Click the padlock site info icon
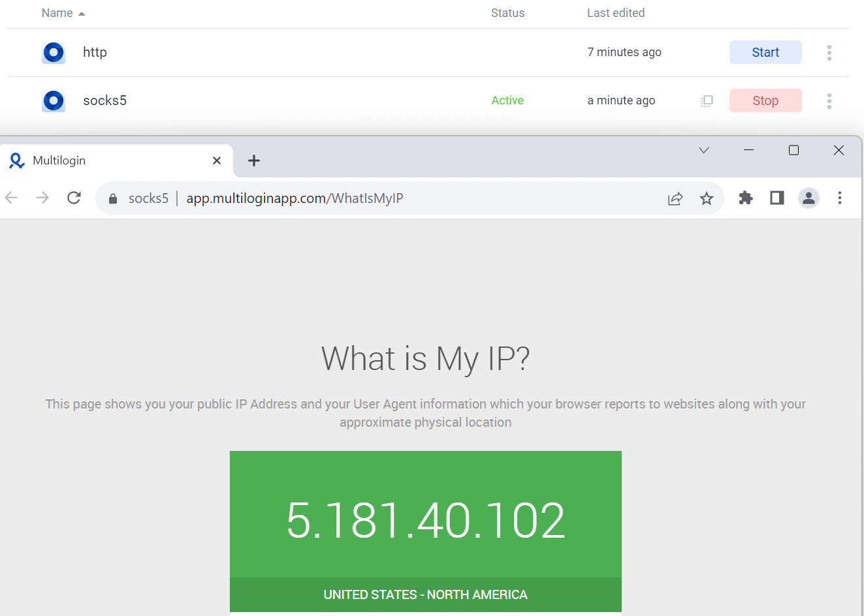Image resolution: width=864 pixels, height=616 pixels. point(113,198)
